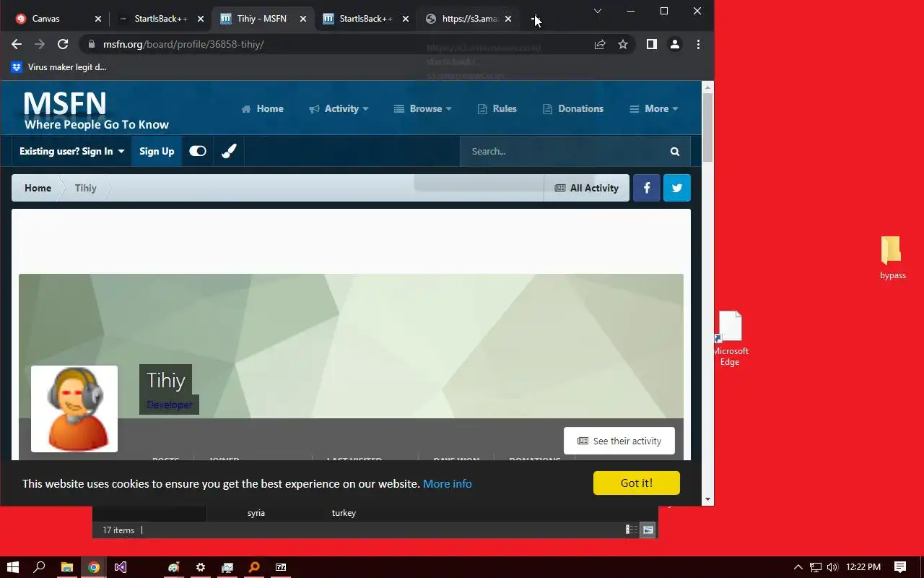
Task: Expand Existing user Sign In dropdown
Action: [71, 151]
